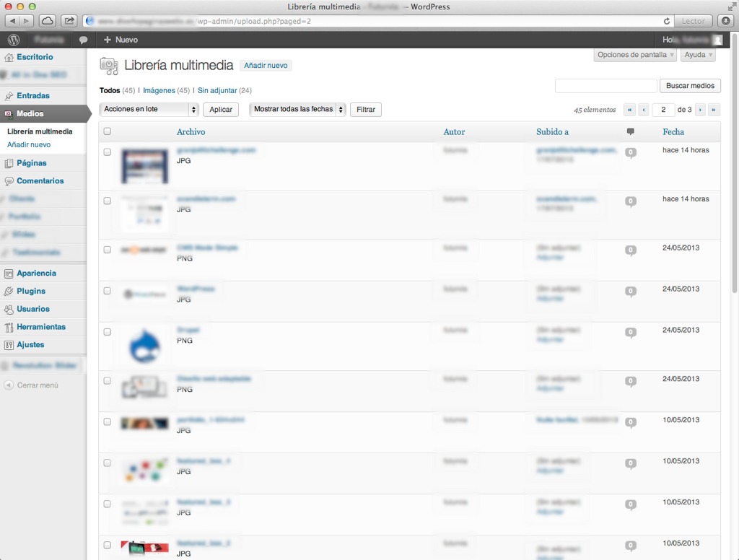Screen dimensions: 739x560
Task: Go to the next page arrow
Action: 700,110
